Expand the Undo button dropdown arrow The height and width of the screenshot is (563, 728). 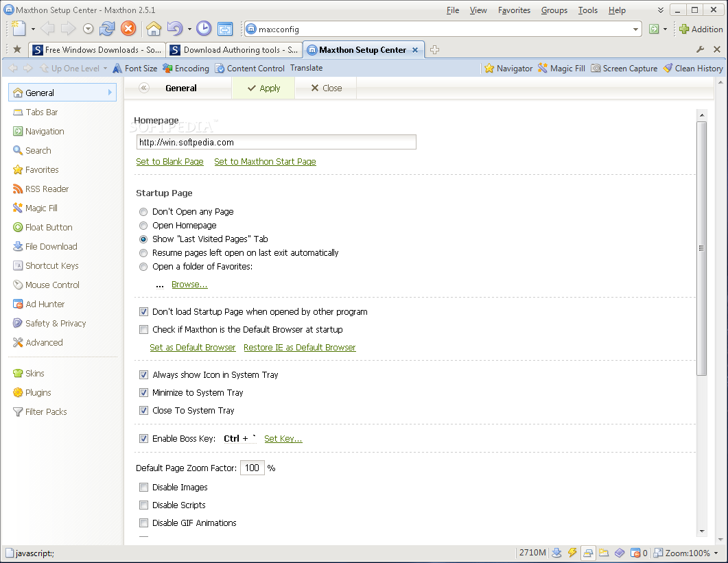tap(189, 29)
